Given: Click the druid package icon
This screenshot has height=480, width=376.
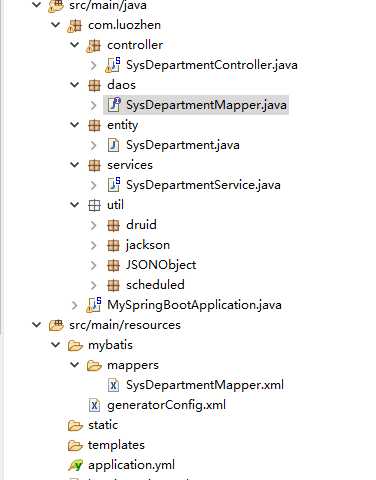Looking at the screenshot, I should click(113, 225).
